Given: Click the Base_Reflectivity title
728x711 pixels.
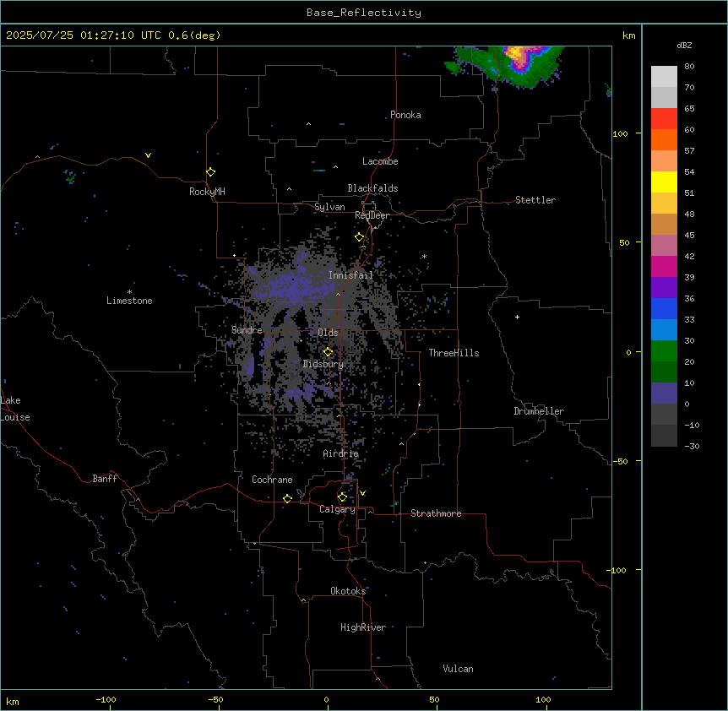Looking at the screenshot, I should 364,13.
